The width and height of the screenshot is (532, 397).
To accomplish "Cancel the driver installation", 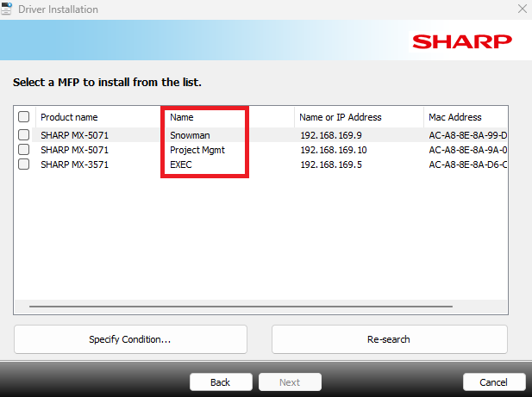I will [x=494, y=382].
